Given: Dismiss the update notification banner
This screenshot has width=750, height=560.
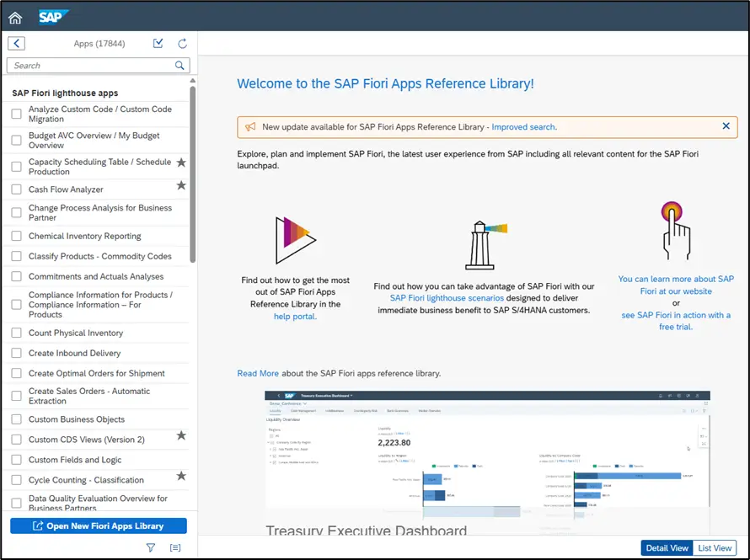Looking at the screenshot, I should point(726,126).
